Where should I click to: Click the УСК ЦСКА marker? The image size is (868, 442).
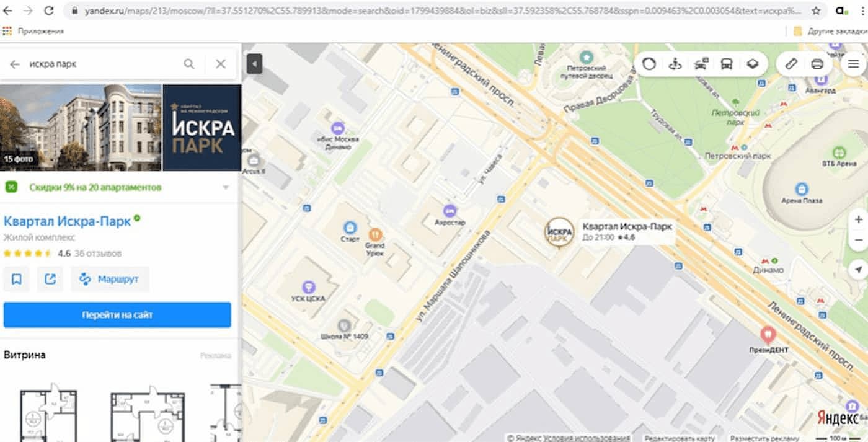[x=308, y=287]
